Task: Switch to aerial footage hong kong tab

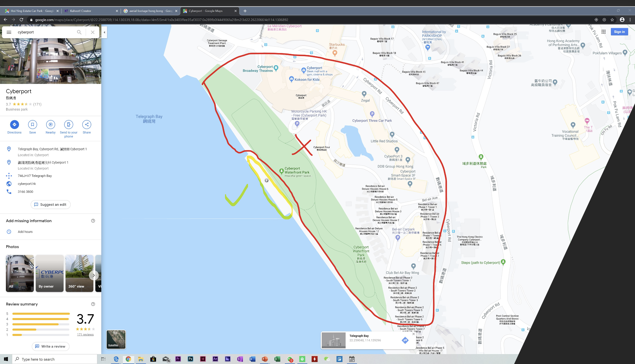Action: [x=150, y=11]
